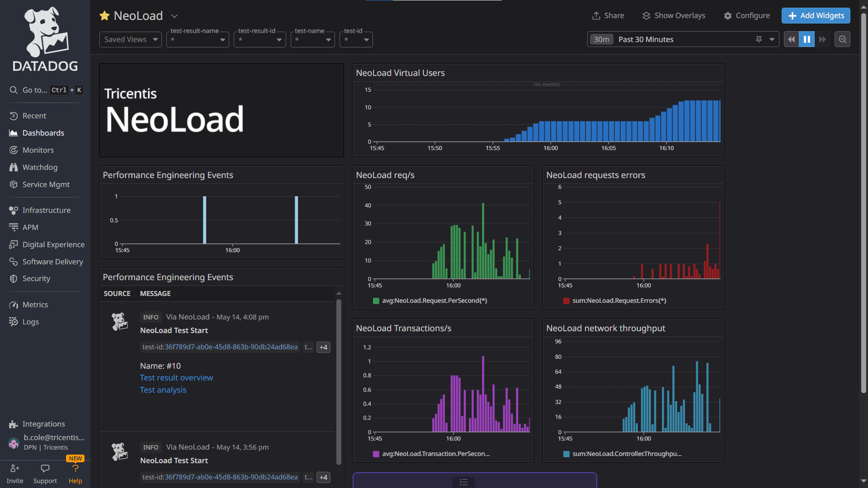Open Configure via the gear icon
Screen dimensions: 868x488
[727, 15]
